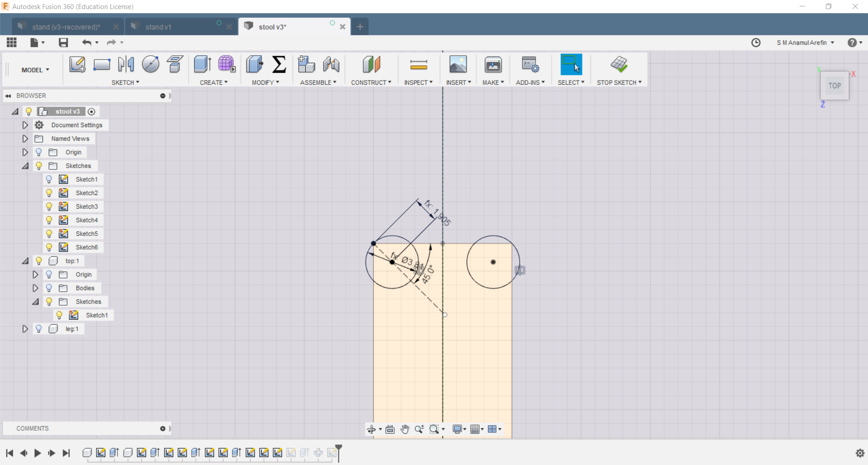Activate the sketch Mirror tool

coord(126,65)
